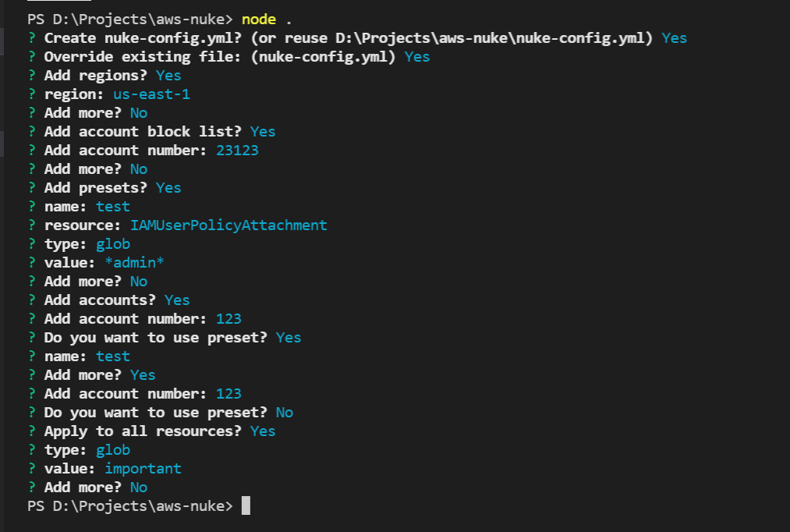
Task: Click the 'important' value text
Action: click(143, 469)
